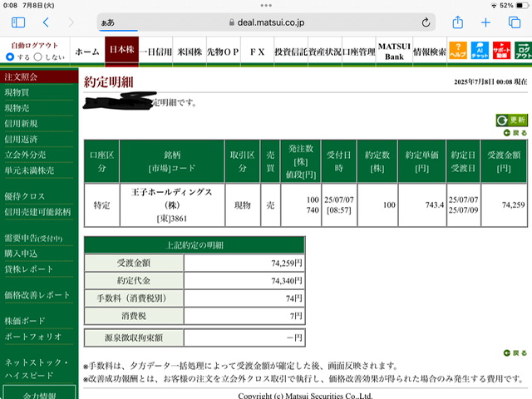
Task: Click the 更新 refresh button
Action: coord(512,120)
